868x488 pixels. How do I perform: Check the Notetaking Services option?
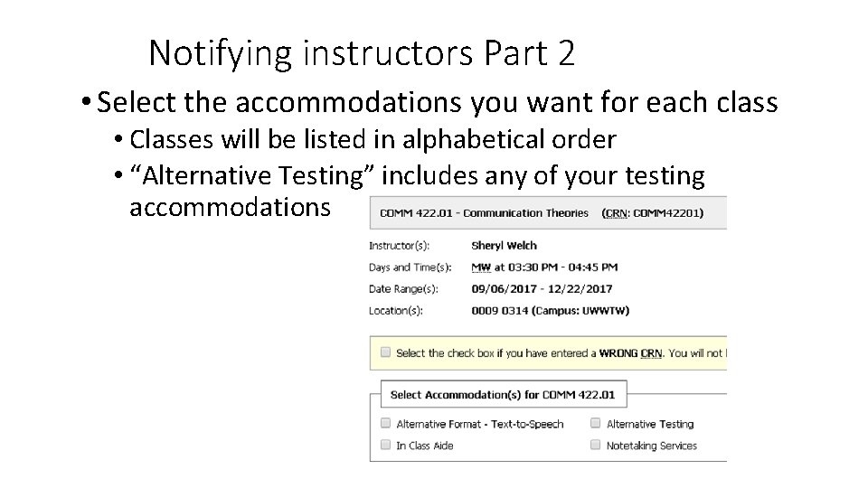(x=595, y=445)
